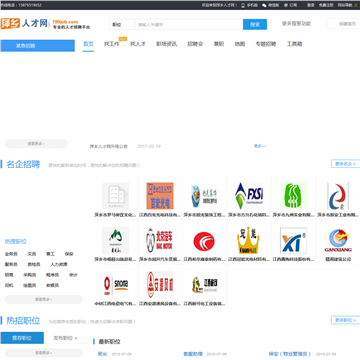Open the 2017-03-19 upgrade announcement link

tap(109, 146)
